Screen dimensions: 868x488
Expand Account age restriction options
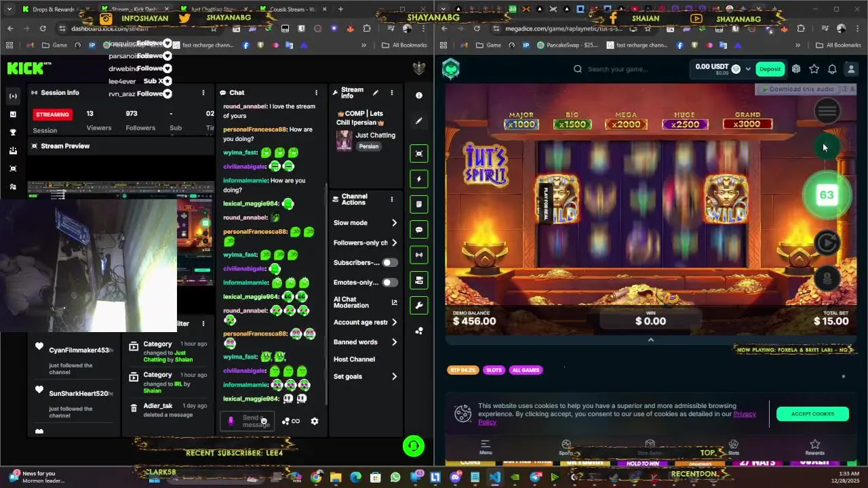tap(394, 323)
